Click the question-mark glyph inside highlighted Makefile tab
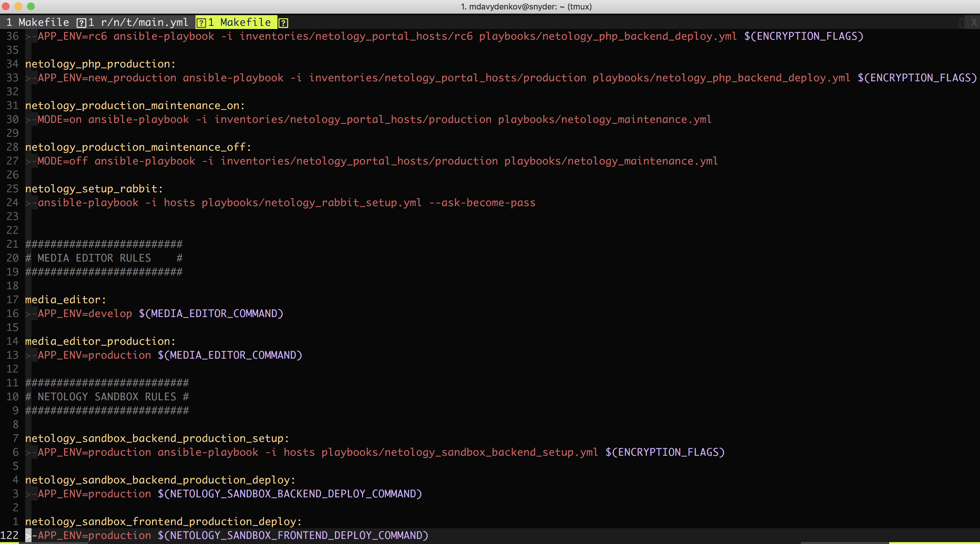This screenshot has width=980, height=544. (x=201, y=23)
